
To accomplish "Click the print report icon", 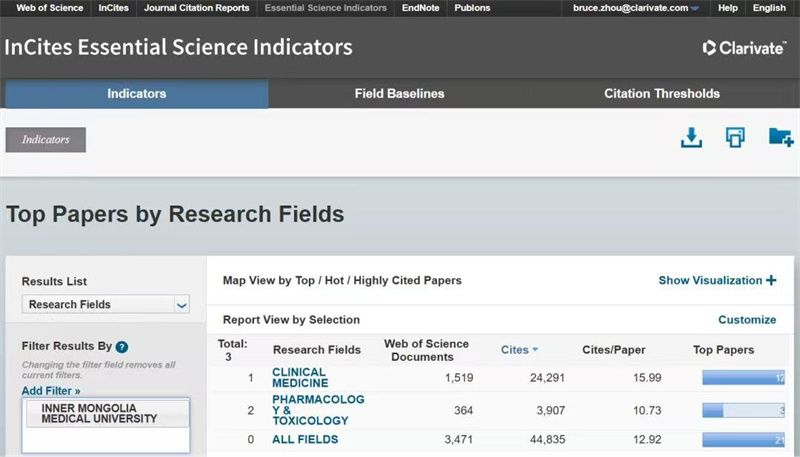I will [x=735, y=137].
